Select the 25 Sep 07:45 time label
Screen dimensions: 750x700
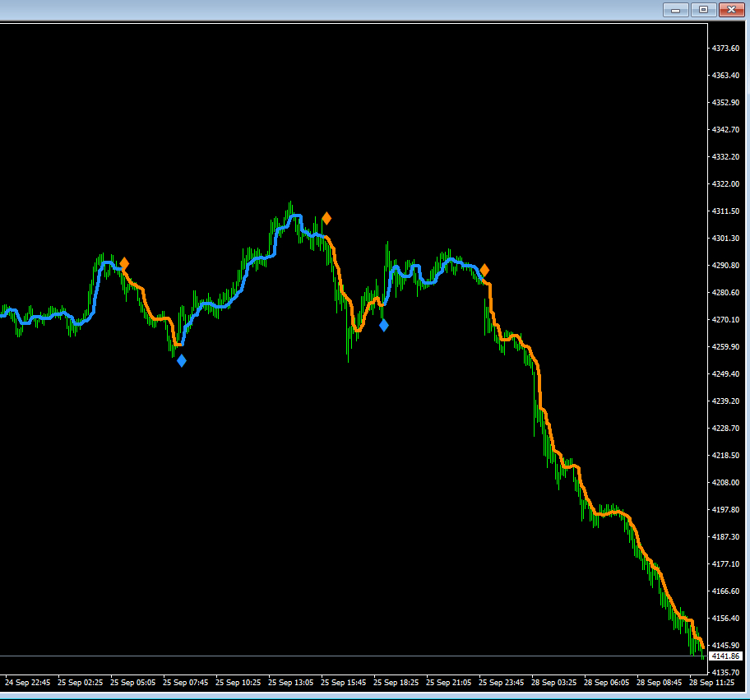(186, 683)
